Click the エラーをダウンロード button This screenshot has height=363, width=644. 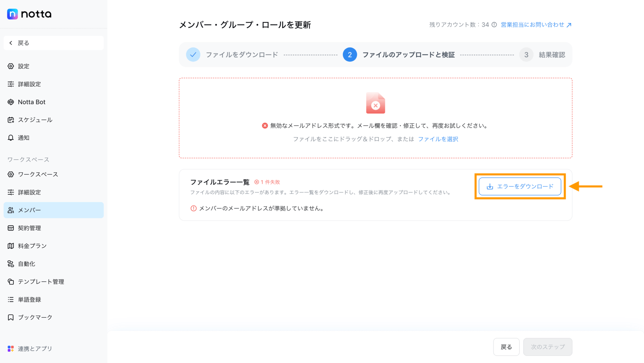tap(520, 186)
